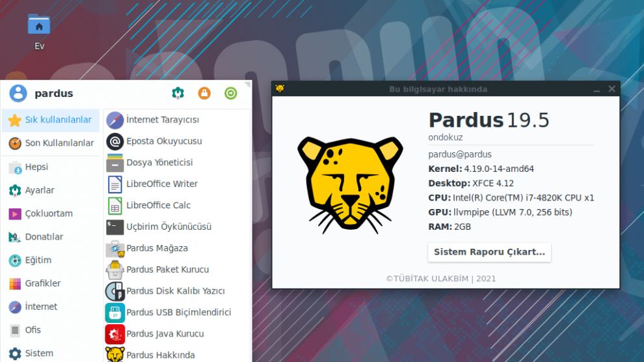Click the Pardus 19.5 version heading
The height and width of the screenshot is (362, 644).
(489, 120)
